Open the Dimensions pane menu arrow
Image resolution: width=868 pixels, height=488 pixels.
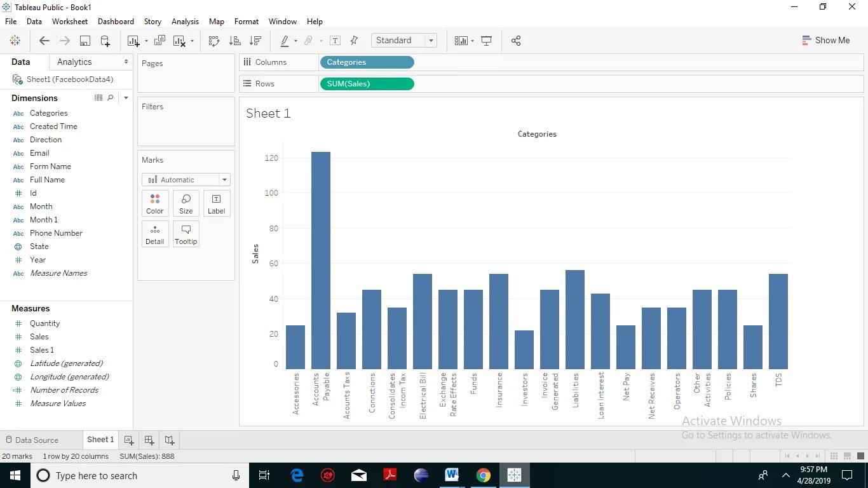[126, 98]
